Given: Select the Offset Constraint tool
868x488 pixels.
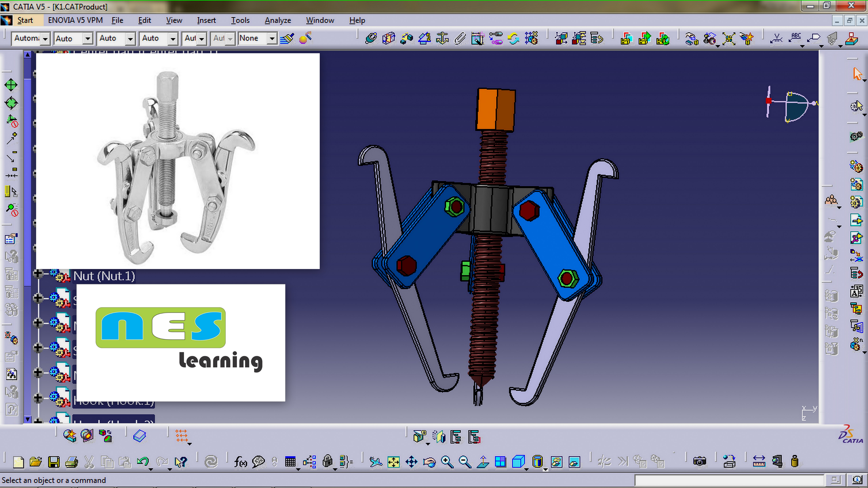Looking at the screenshot, I should (407, 38).
